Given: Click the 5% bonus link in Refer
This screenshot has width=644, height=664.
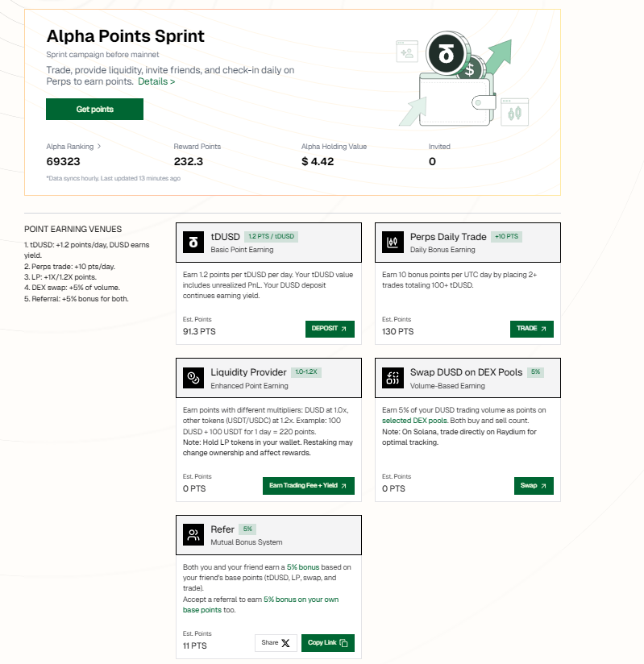Looking at the screenshot, I should (303, 567).
